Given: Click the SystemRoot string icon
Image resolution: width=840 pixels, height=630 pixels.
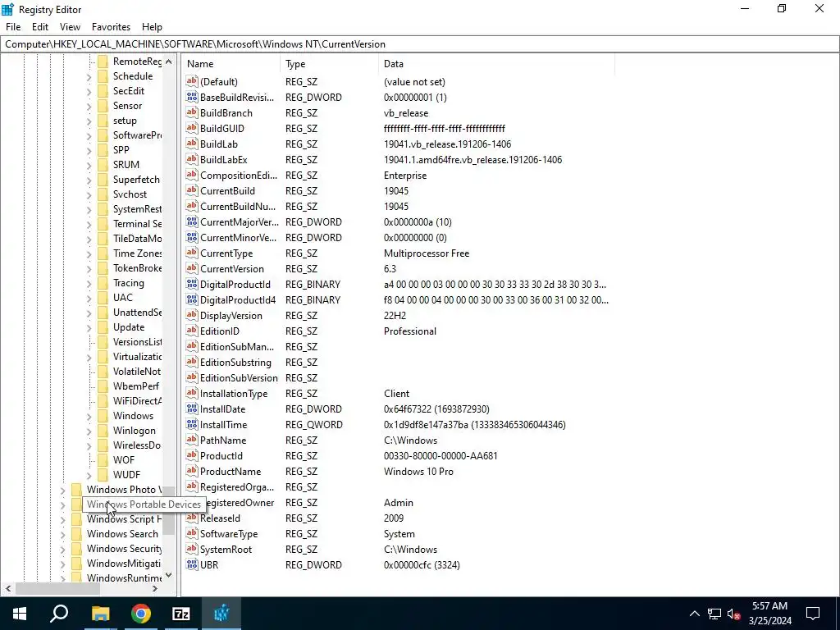Looking at the screenshot, I should 192,549.
